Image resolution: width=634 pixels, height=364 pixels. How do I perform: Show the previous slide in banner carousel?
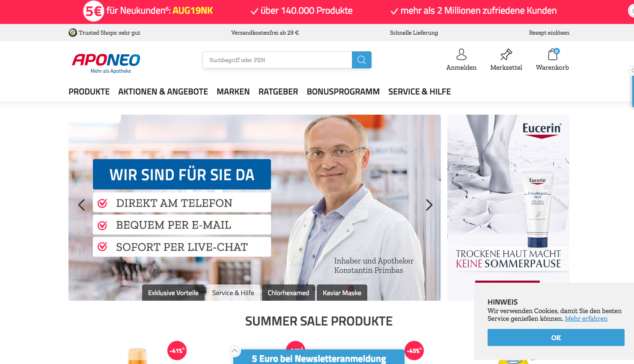[x=81, y=205]
